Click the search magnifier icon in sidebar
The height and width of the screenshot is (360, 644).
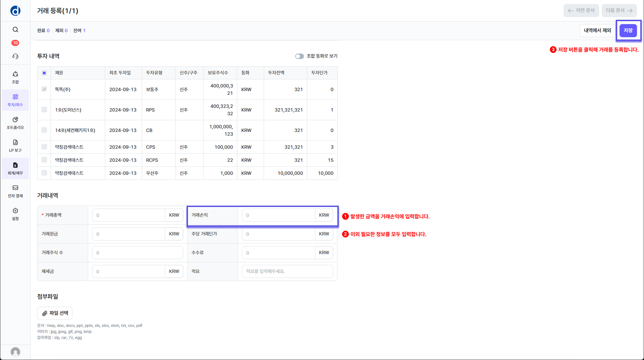(x=15, y=29)
